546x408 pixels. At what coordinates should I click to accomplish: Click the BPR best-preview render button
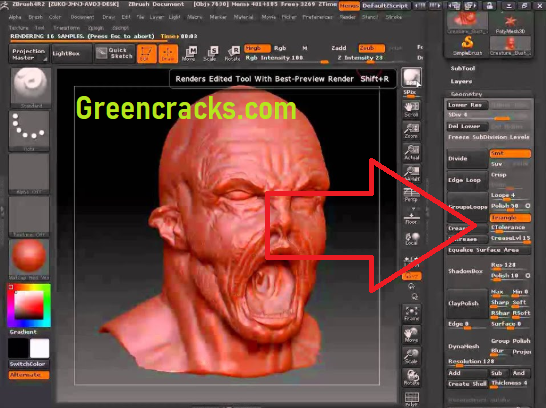click(412, 77)
